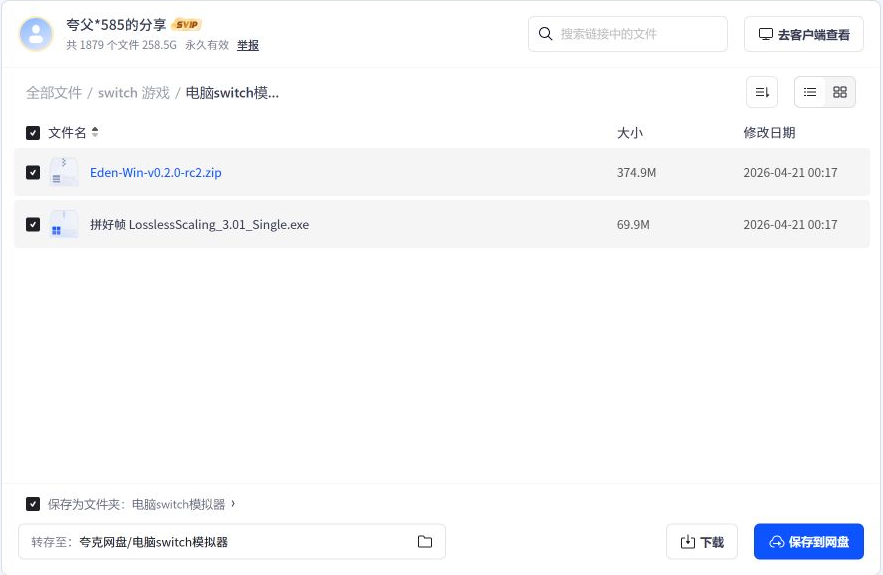Click the 永久有效 validity text
The width and height of the screenshot is (883, 575).
[x=207, y=45]
